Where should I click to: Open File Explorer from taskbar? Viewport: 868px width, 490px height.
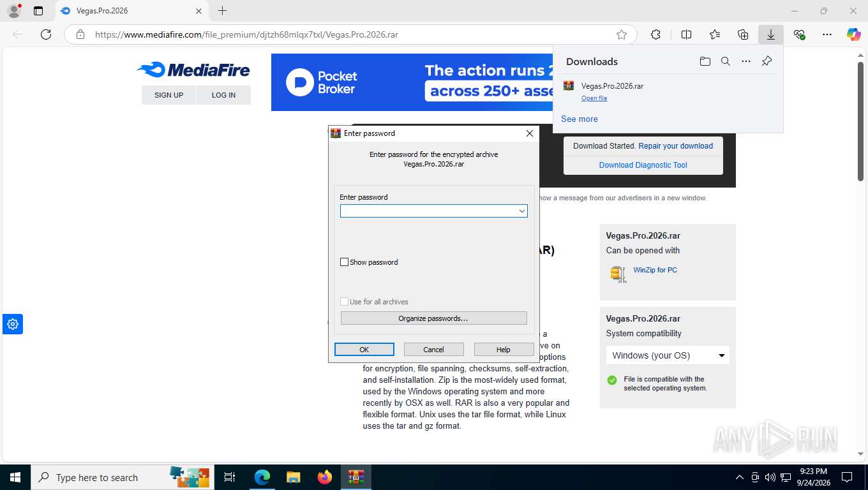[x=293, y=477]
